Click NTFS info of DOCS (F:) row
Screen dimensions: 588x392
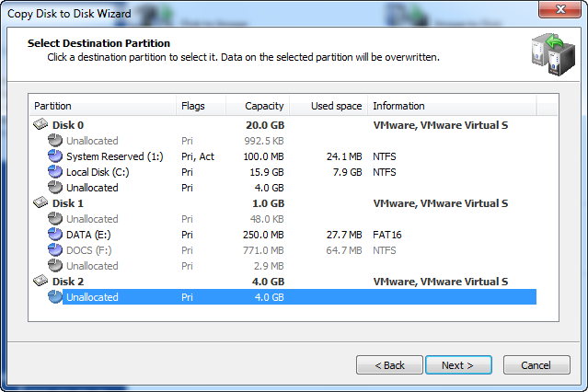click(385, 250)
